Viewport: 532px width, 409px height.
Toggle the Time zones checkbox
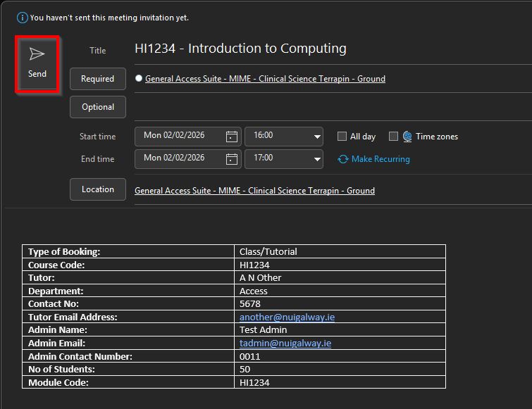pyautogui.click(x=394, y=137)
